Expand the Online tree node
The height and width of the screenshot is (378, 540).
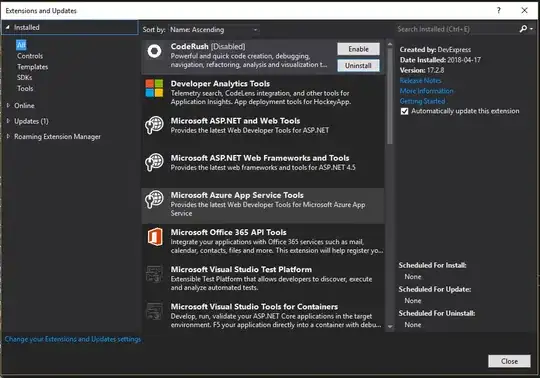point(8,105)
